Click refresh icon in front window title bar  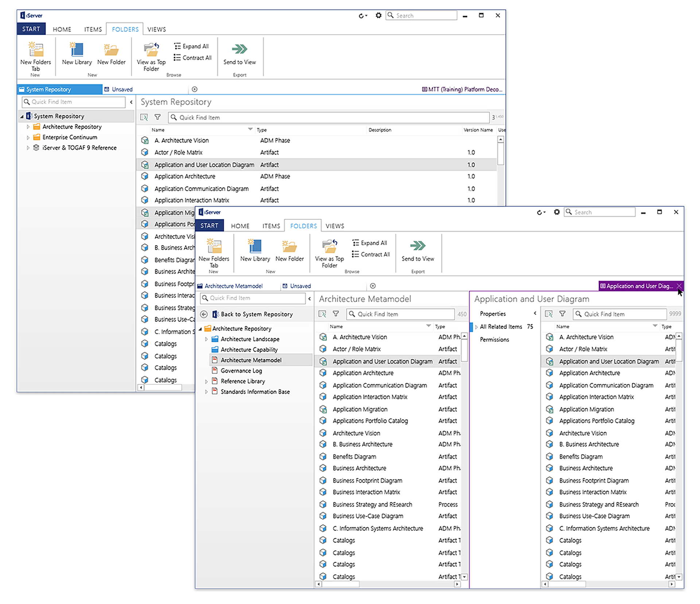click(x=541, y=212)
